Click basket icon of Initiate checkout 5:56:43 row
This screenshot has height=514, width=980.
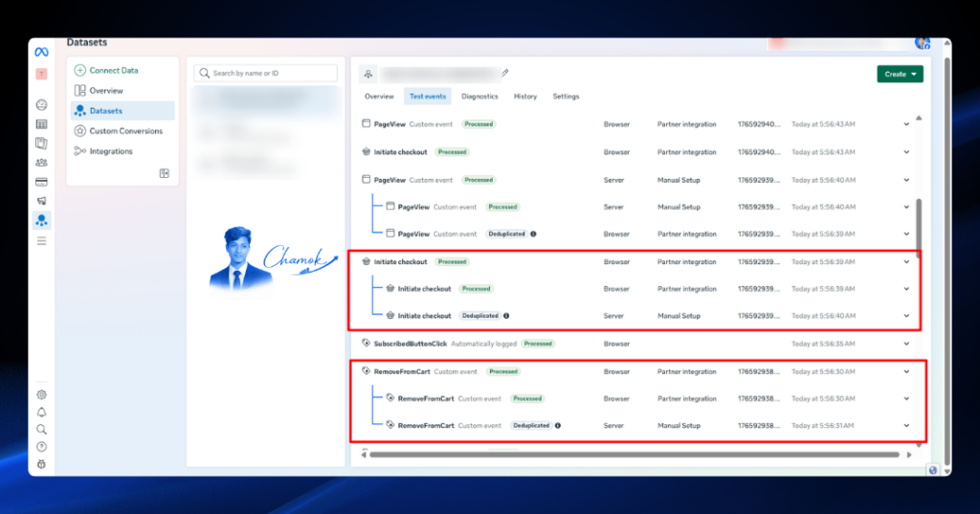click(367, 152)
